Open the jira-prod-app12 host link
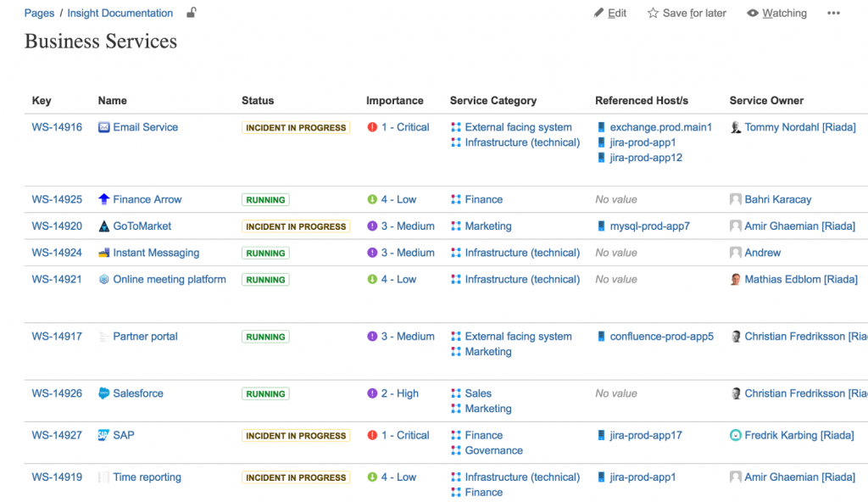Screen dimensions: 868x502 coord(646,158)
